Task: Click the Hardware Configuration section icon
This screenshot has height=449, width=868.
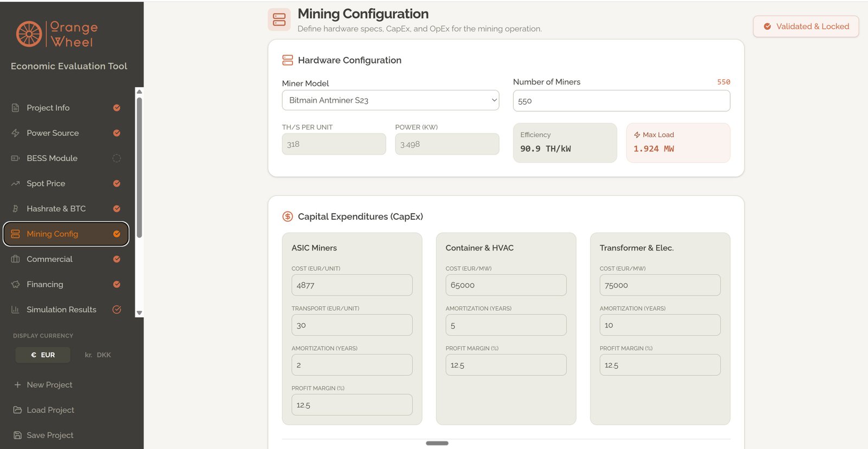Action: point(288,60)
